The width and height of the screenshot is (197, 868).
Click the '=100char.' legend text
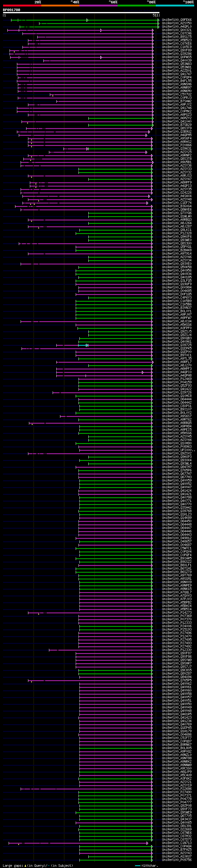click(150, 866)
